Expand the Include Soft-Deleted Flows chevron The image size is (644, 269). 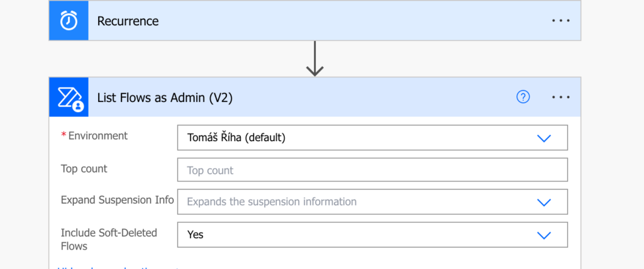[544, 235]
